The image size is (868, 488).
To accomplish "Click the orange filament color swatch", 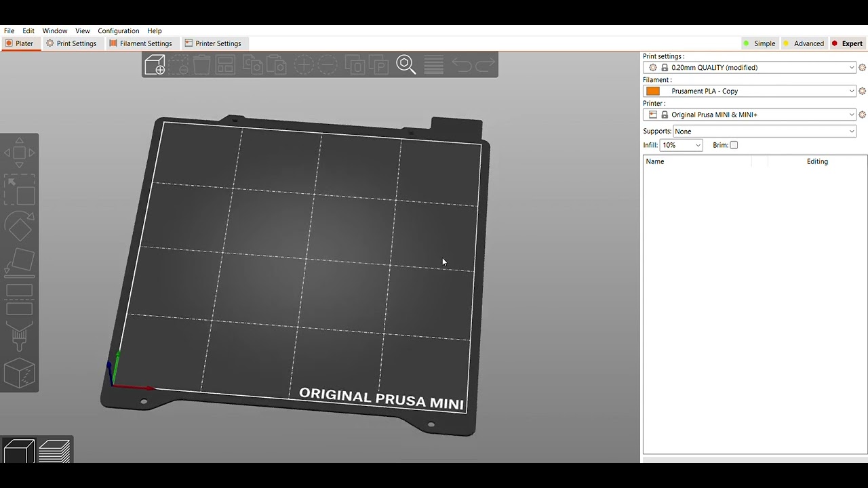I will (653, 91).
